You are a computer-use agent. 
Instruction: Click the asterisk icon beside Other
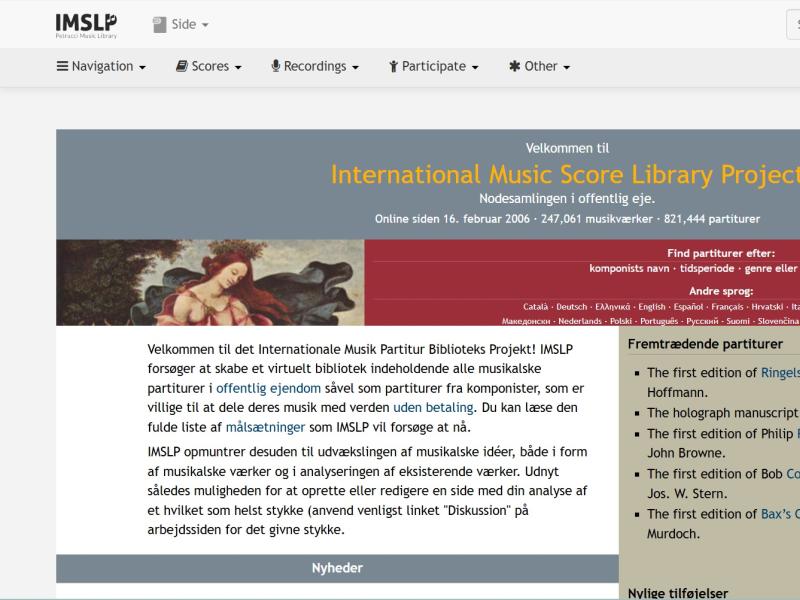click(515, 66)
